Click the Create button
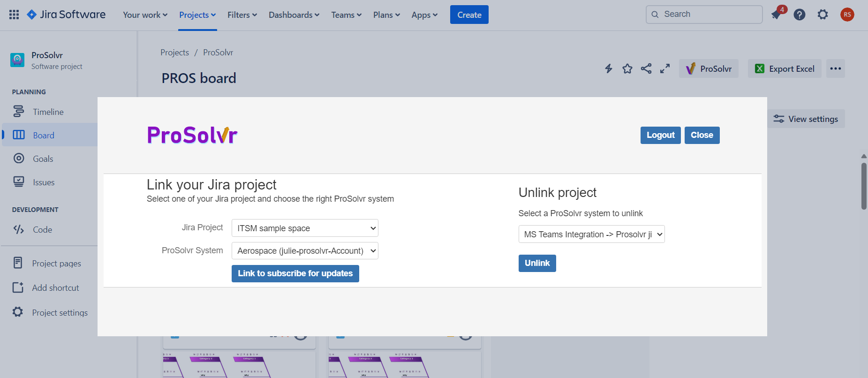The image size is (868, 378). (x=469, y=15)
